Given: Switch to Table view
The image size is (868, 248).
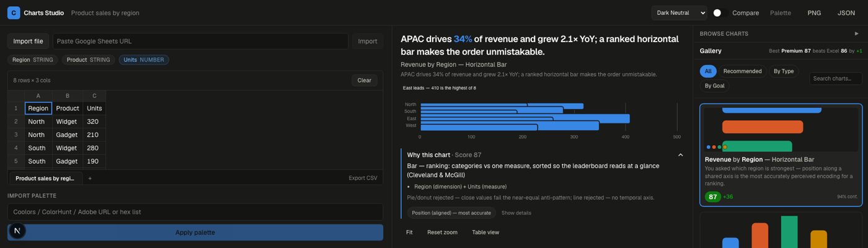Looking at the screenshot, I should 485,232.
